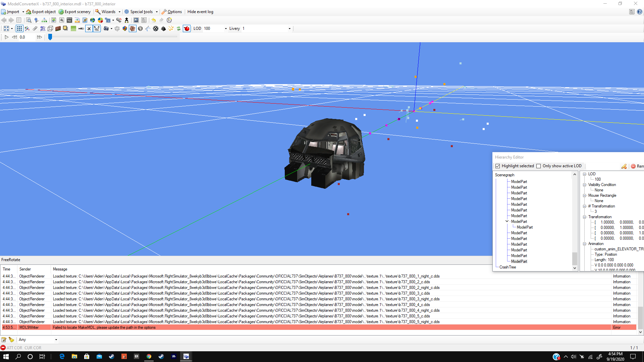Collapse the Visibility Condition node

[x=585, y=185]
